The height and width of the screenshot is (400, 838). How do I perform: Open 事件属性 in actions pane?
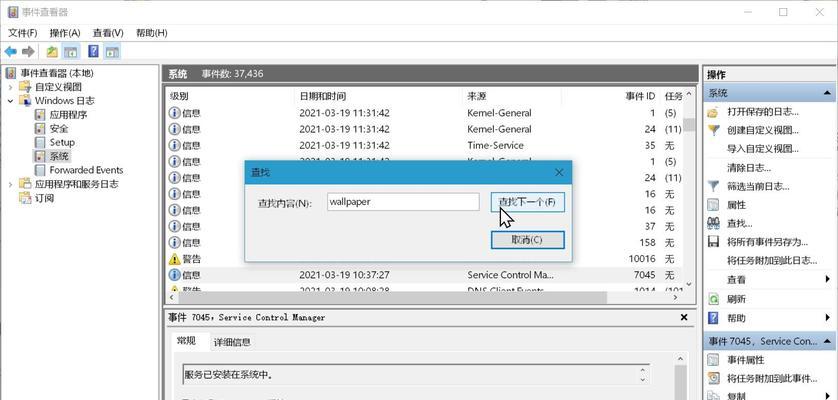[746, 360]
